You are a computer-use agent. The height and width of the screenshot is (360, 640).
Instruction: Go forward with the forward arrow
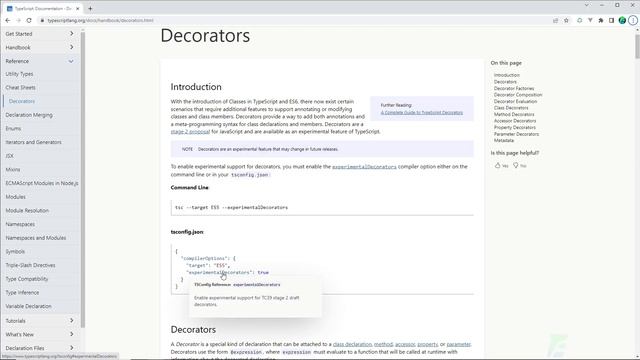(x=18, y=20)
